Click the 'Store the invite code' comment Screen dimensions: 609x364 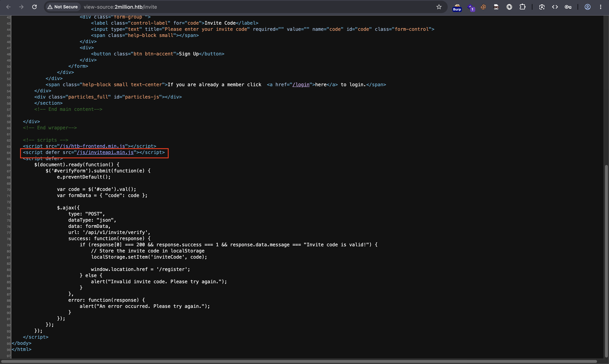[148, 251]
